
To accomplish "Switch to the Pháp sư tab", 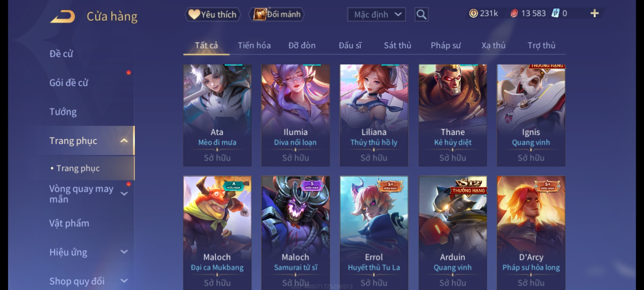I will [445, 45].
